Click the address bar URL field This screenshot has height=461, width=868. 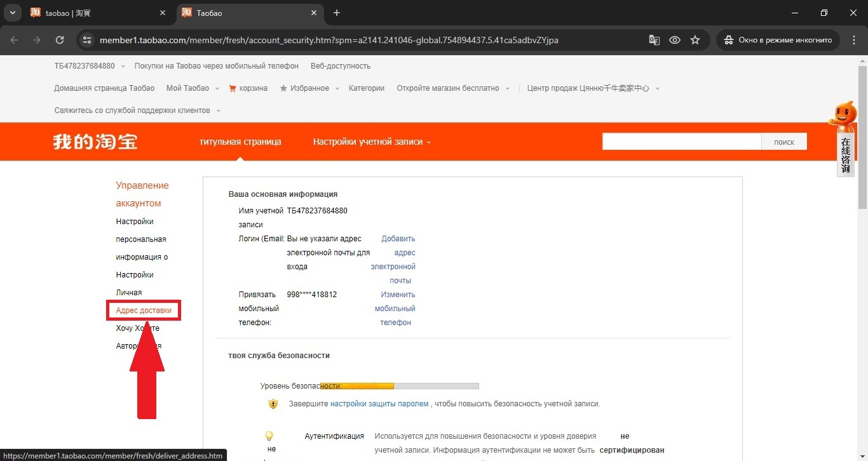click(x=329, y=40)
